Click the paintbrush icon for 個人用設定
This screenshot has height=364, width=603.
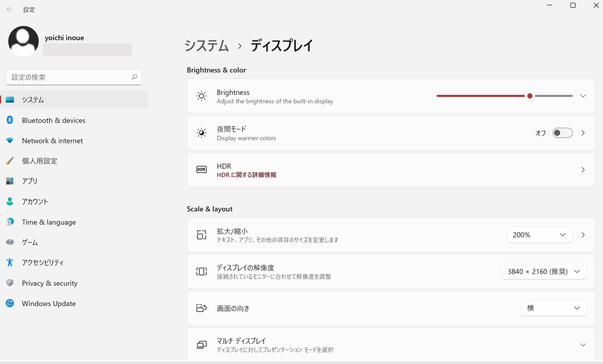(10, 161)
